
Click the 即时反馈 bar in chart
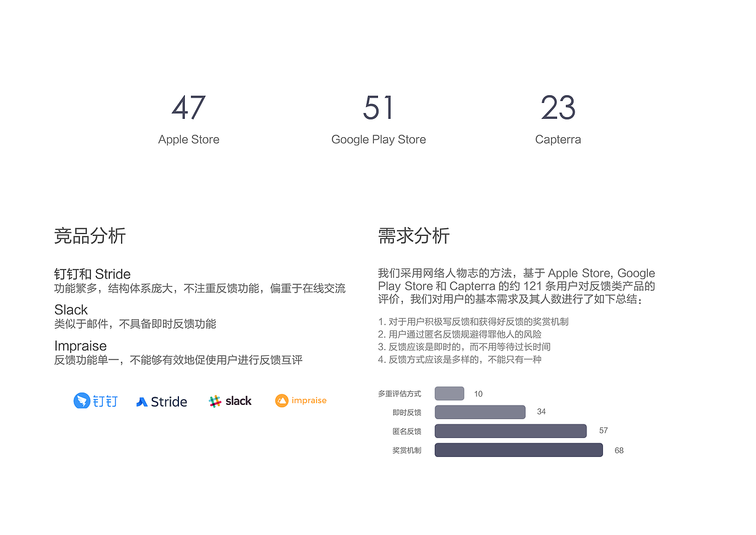click(480, 412)
